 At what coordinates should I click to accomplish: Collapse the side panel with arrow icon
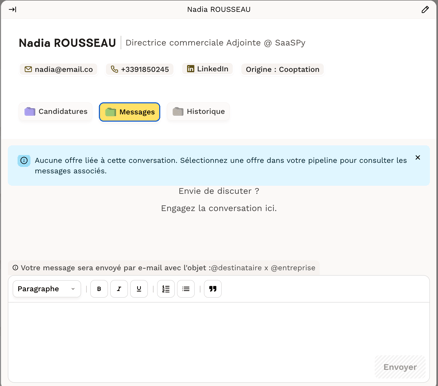[13, 10]
